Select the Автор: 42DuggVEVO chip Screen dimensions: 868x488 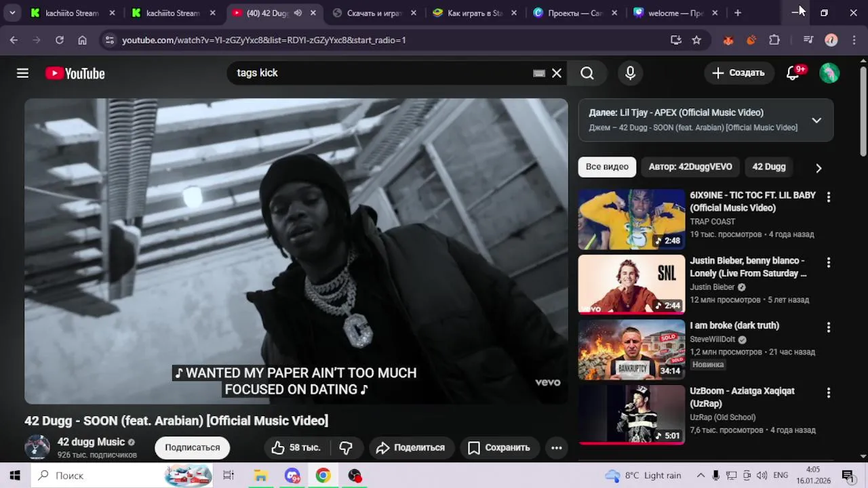pyautogui.click(x=690, y=167)
